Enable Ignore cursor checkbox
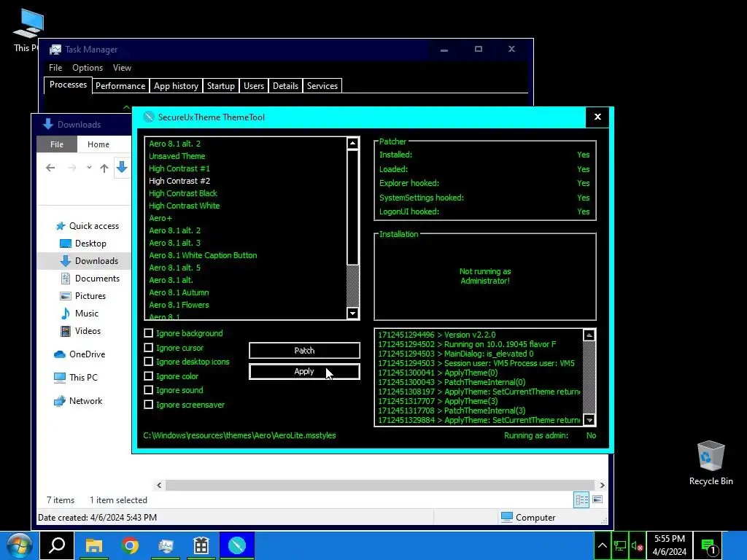The width and height of the screenshot is (747, 560). click(149, 348)
